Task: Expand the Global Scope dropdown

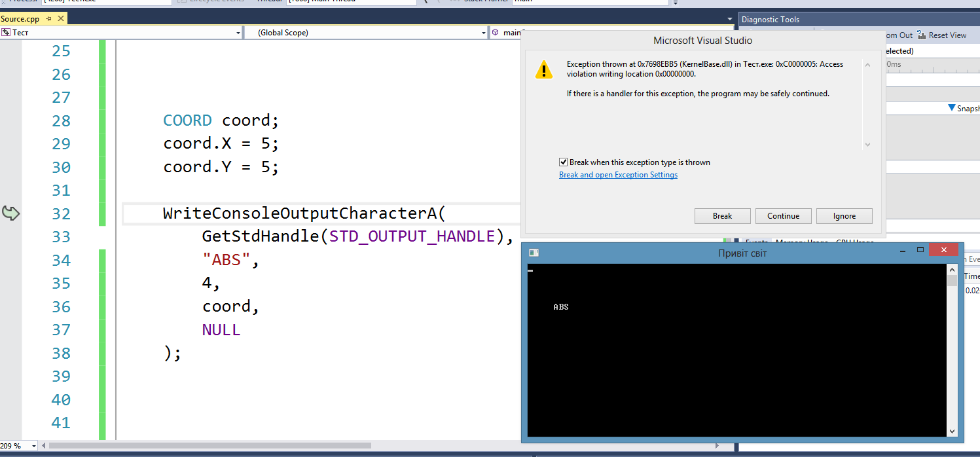Action: pos(484,33)
